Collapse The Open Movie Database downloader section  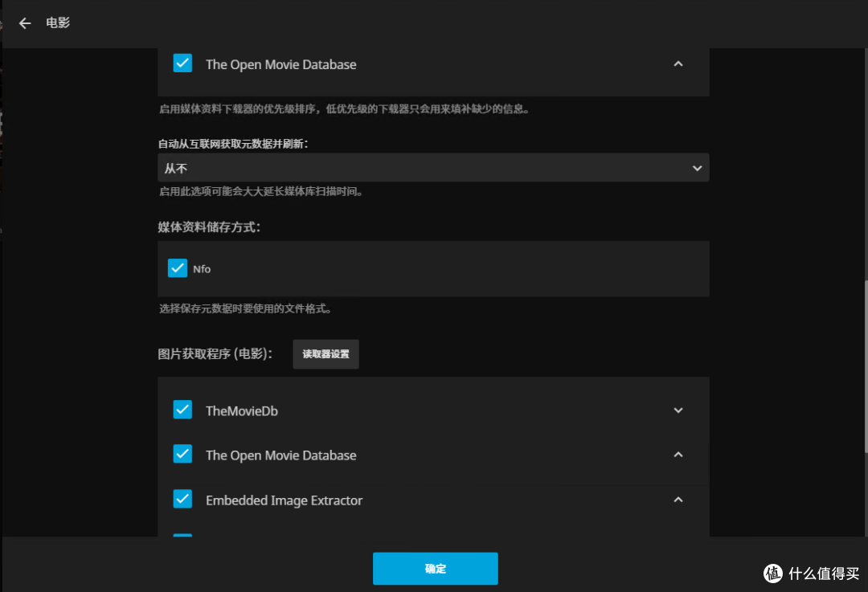(678, 63)
